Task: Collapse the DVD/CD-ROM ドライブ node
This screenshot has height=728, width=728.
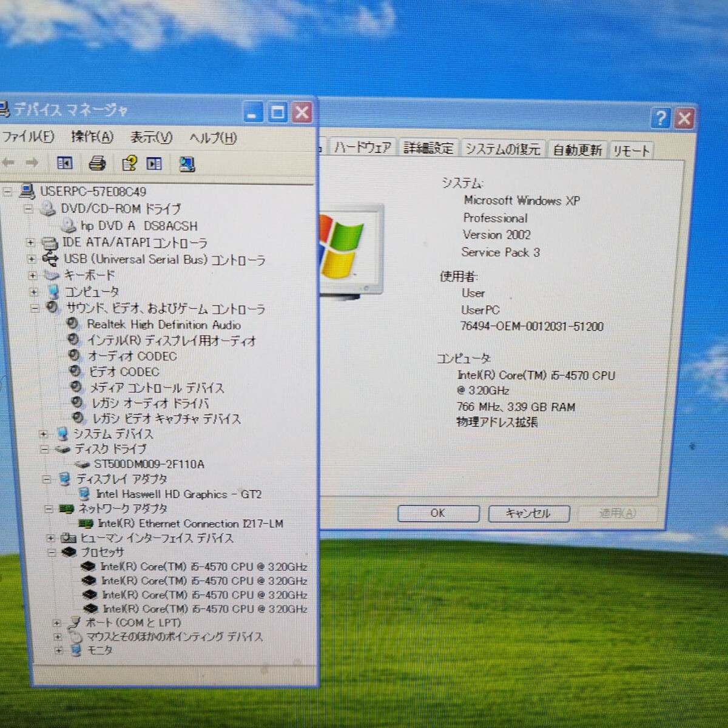Action: [28, 209]
